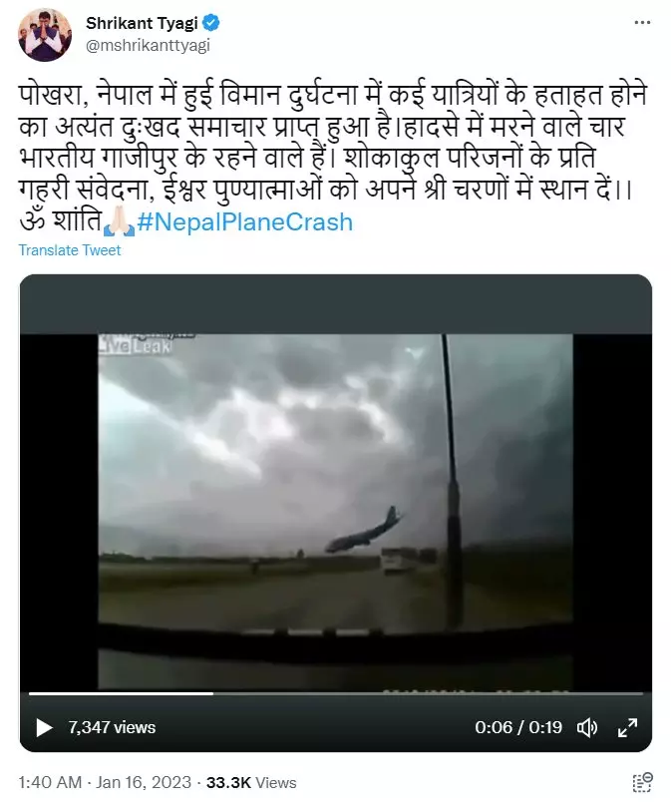671x812 pixels.
Task: Mute the video with the speaker icon
Action: (587, 727)
